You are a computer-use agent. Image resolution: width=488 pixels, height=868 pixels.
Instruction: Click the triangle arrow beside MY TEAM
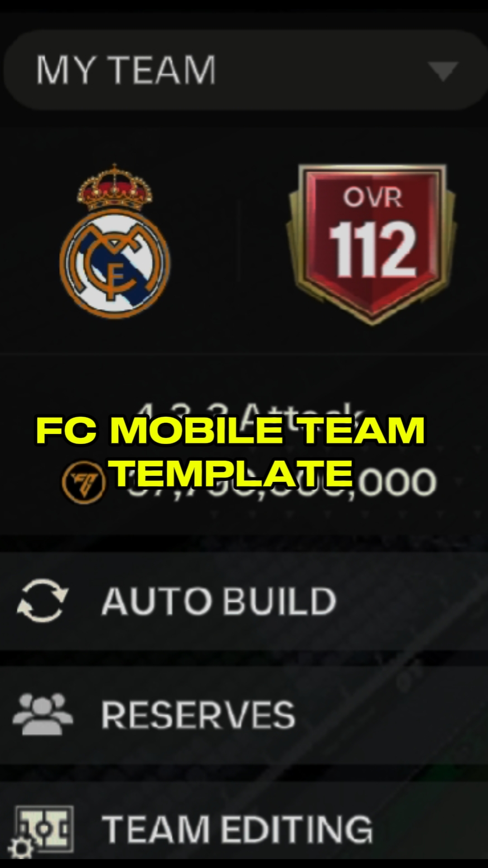[x=443, y=71]
